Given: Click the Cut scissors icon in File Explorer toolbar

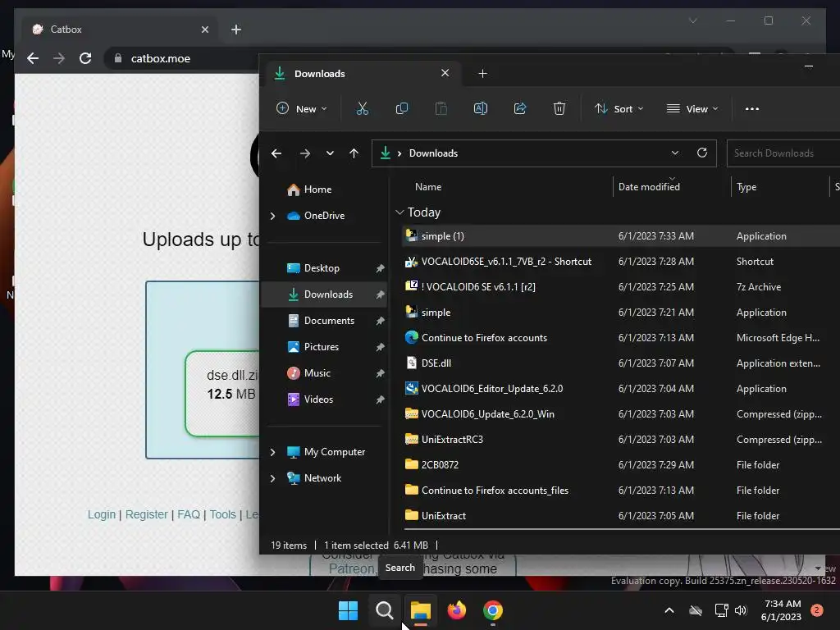Looking at the screenshot, I should (362, 109).
